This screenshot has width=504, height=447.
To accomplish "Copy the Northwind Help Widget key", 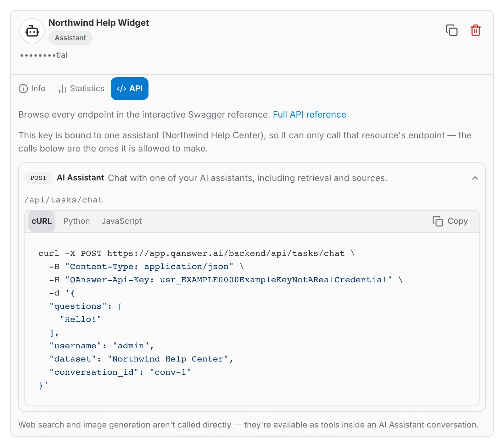I will point(451,30).
